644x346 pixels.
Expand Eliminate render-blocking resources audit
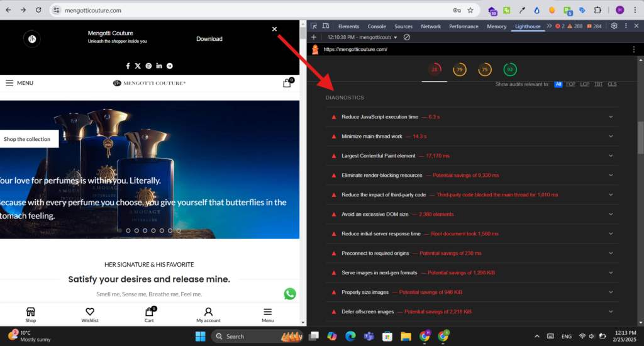click(472, 175)
